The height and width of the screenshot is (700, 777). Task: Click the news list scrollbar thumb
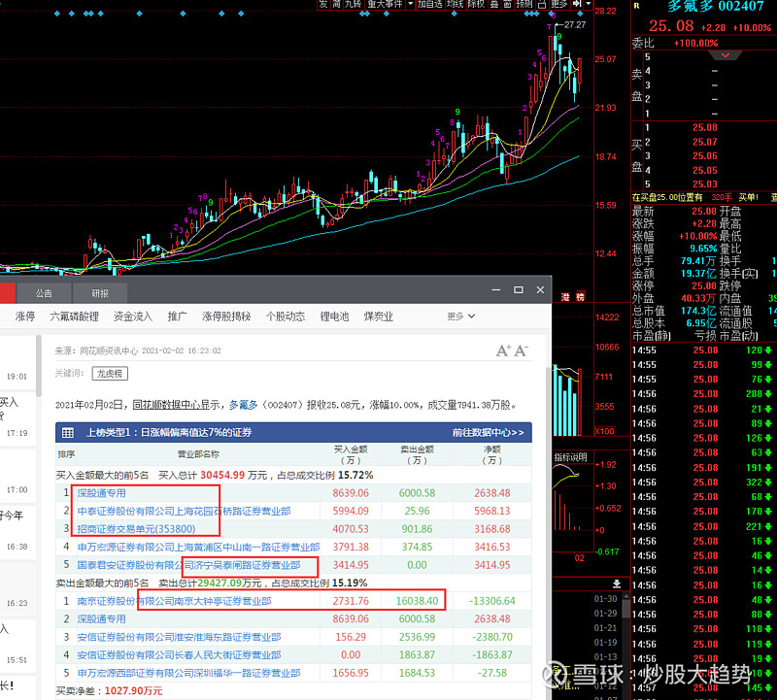click(39, 366)
